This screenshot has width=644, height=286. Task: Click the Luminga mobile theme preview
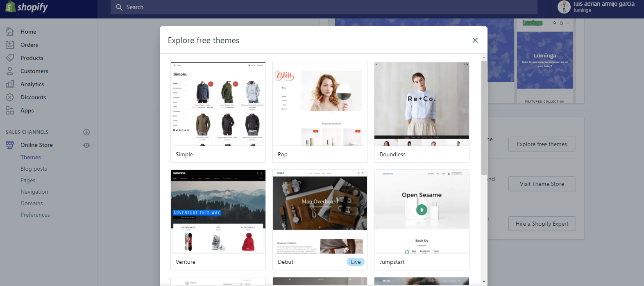(x=545, y=61)
